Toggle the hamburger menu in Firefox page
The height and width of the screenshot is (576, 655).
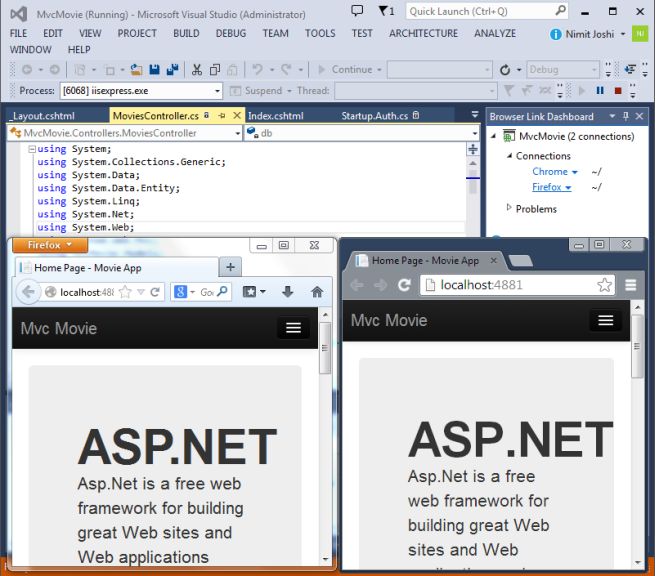(x=293, y=328)
